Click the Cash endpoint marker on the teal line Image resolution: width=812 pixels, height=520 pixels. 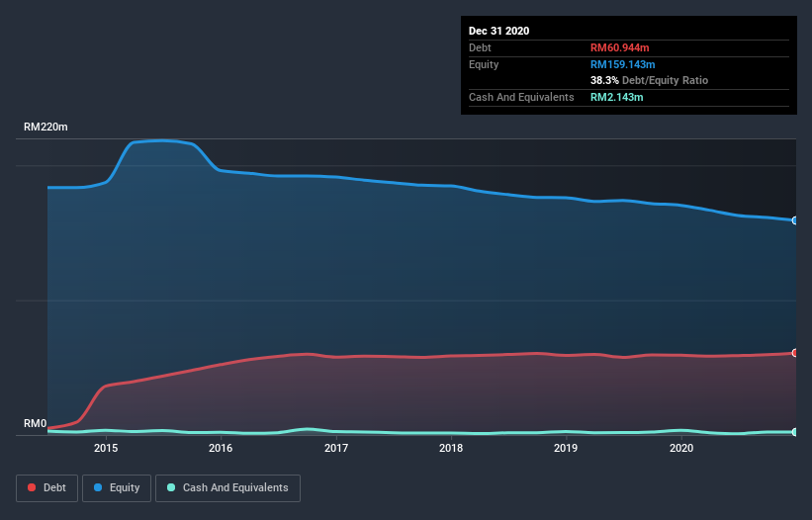coord(795,432)
